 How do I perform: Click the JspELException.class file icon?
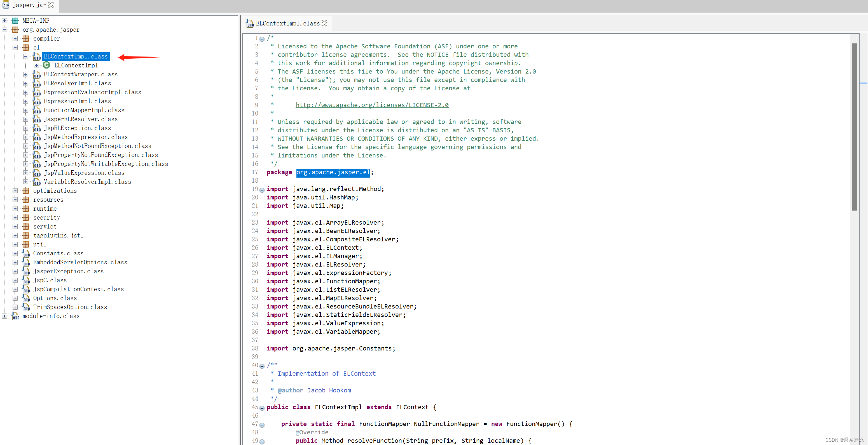tap(37, 128)
